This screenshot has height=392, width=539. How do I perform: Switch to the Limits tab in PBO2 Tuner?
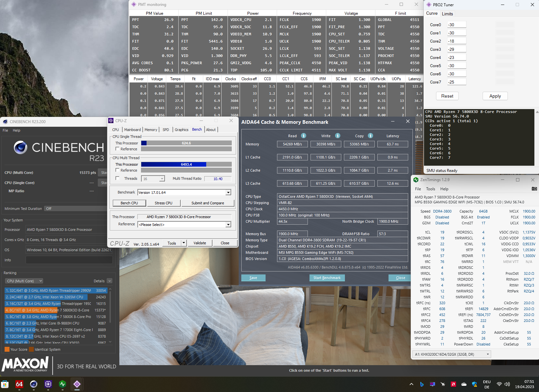click(x=447, y=14)
